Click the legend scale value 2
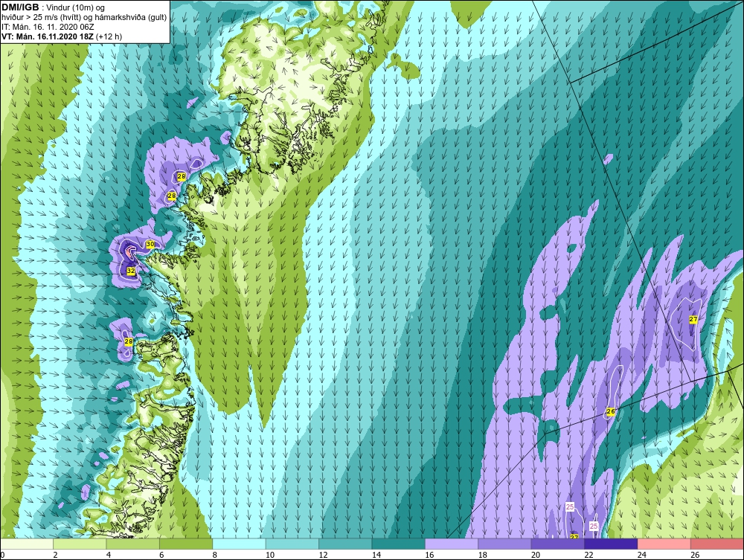This screenshot has height=560, width=744. point(56,556)
